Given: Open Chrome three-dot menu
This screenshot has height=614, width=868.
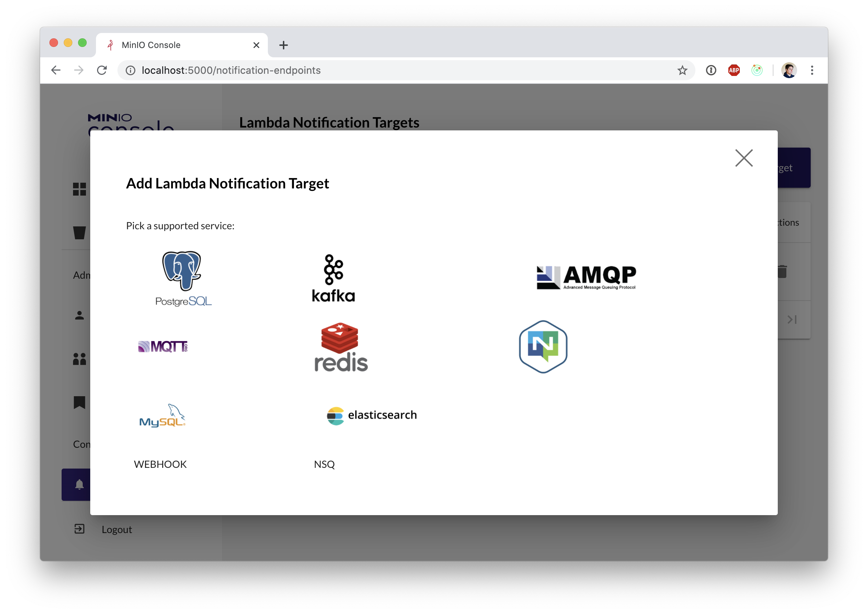Looking at the screenshot, I should pyautogui.click(x=812, y=70).
